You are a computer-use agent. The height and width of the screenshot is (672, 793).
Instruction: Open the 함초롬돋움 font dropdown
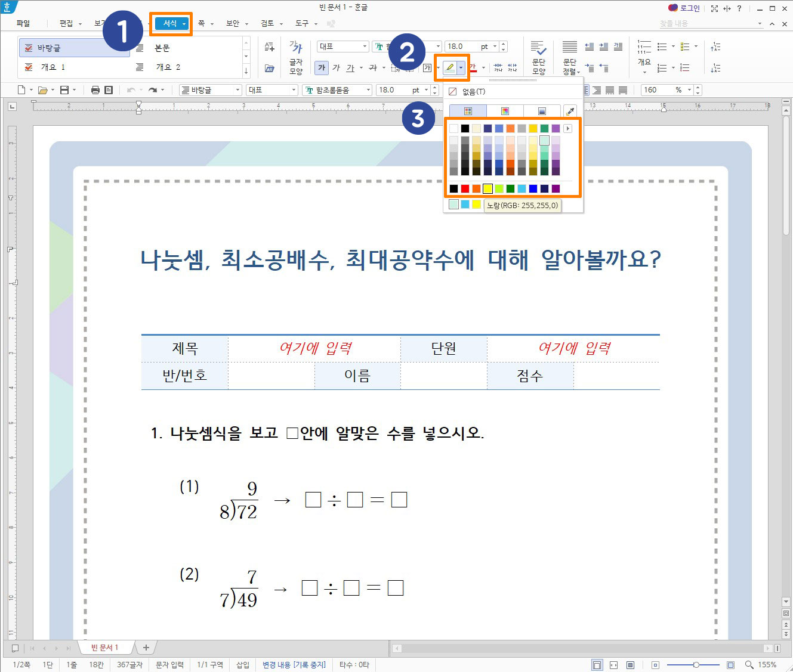[x=368, y=90]
